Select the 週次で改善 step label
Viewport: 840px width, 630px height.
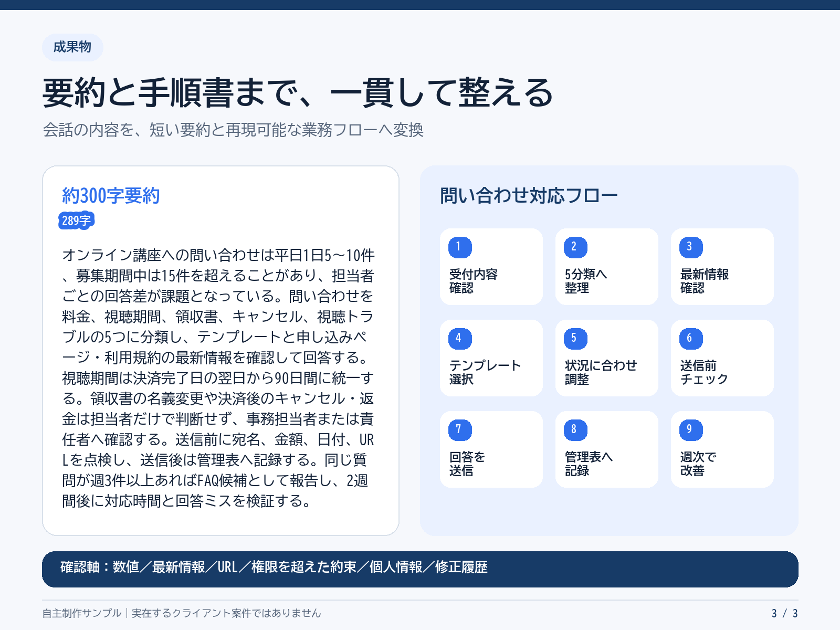coord(698,464)
